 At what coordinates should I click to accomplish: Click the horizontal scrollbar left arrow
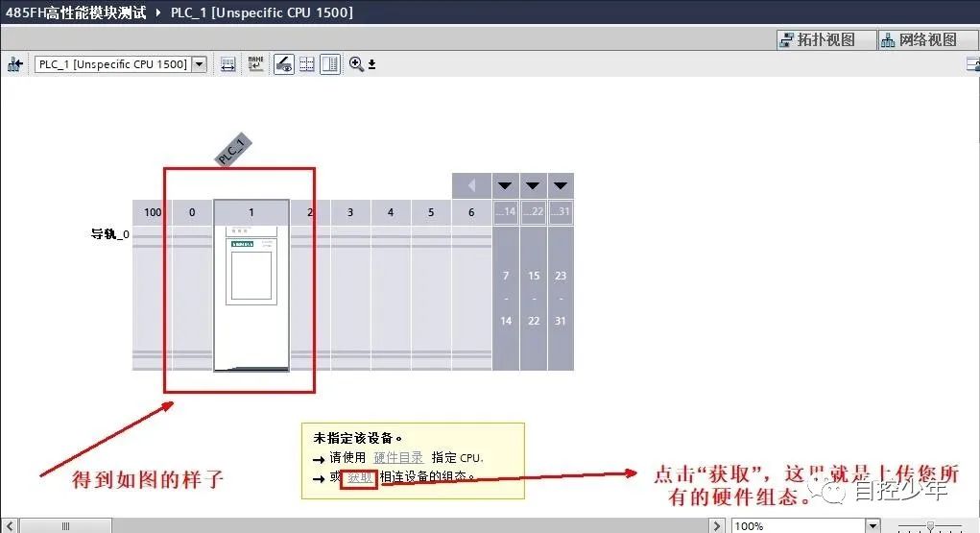tap(10, 526)
